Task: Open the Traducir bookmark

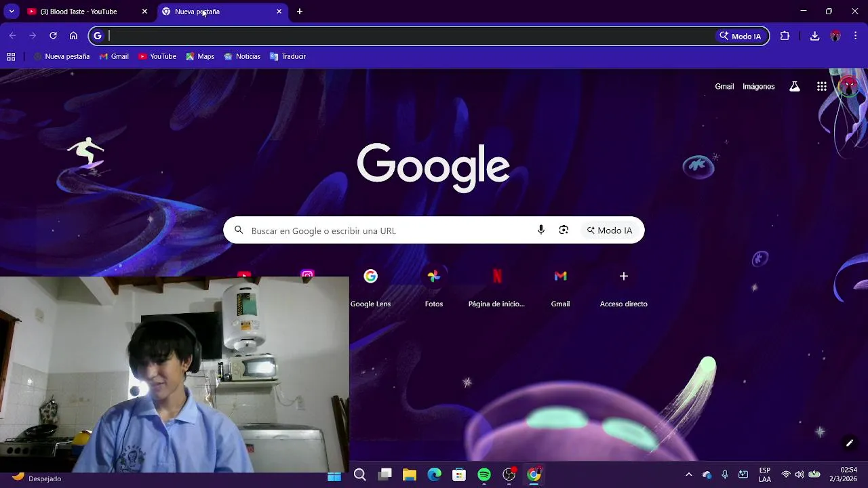Action: click(x=288, y=57)
